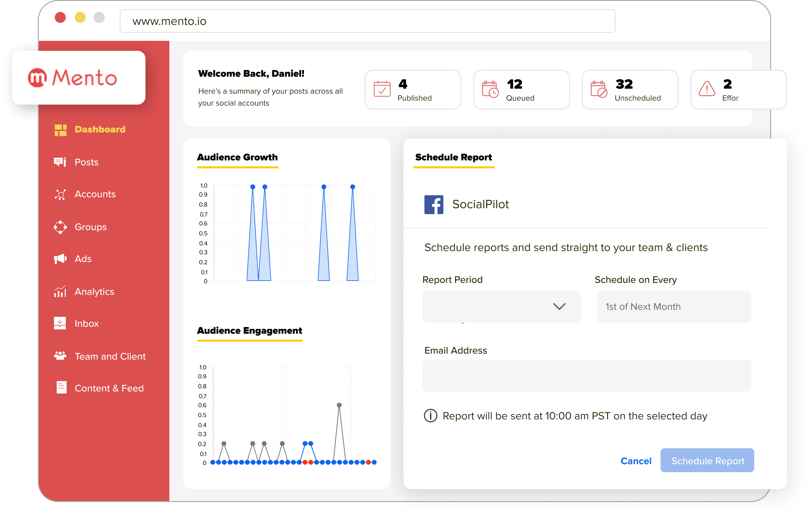Open the 12 Queued summary card
812x518 pixels.
(x=522, y=90)
